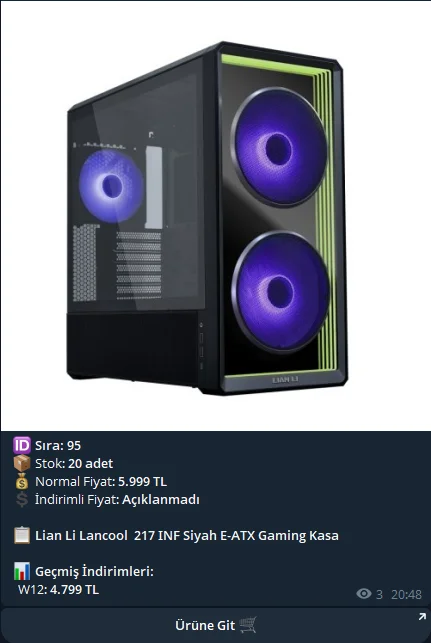The height and width of the screenshot is (643, 431).
Task: Click the 20:48 message timestamp
Action: [x=406, y=594]
